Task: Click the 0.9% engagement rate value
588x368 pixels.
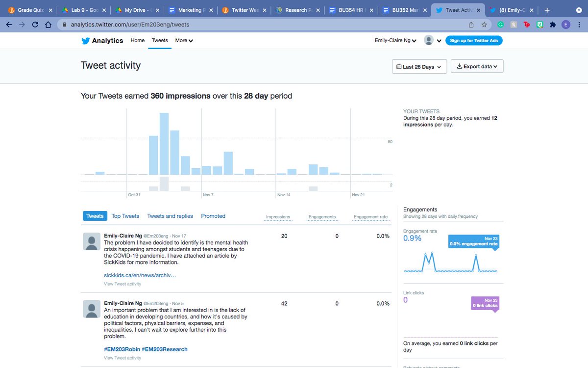Action: pos(412,238)
